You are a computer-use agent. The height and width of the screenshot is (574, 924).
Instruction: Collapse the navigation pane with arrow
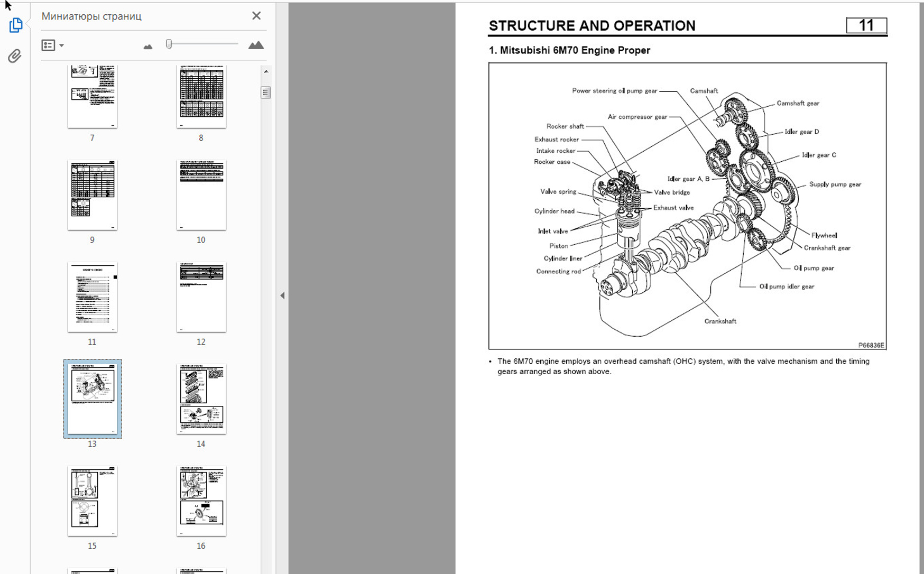282,295
